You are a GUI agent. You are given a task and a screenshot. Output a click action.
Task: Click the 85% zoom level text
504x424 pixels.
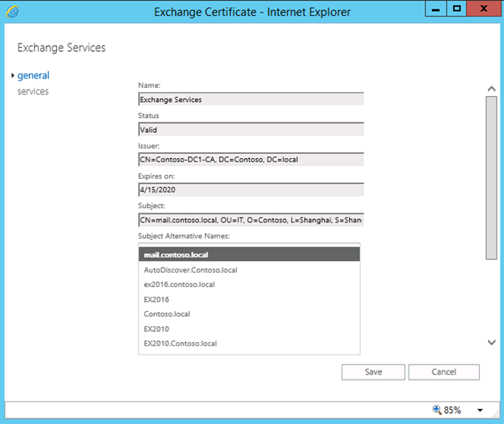point(452,410)
